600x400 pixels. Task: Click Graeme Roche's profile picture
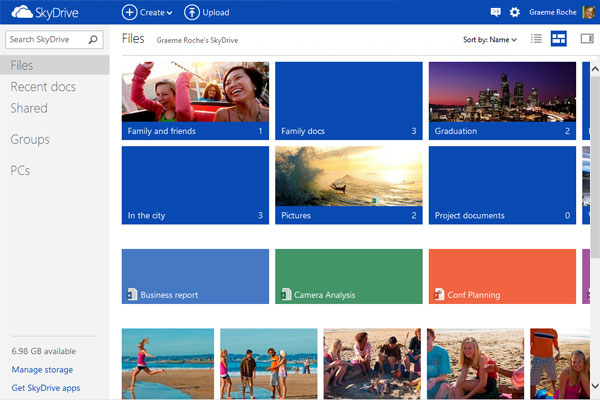pyautogui.click(x=586, y=12)
